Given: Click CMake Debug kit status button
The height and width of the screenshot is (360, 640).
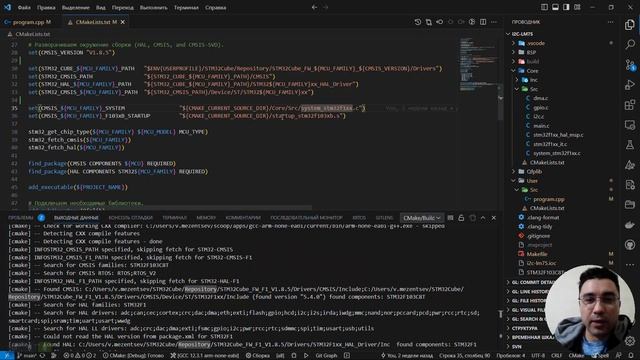Looking at the screenshot, I should [x=133, y=356].
